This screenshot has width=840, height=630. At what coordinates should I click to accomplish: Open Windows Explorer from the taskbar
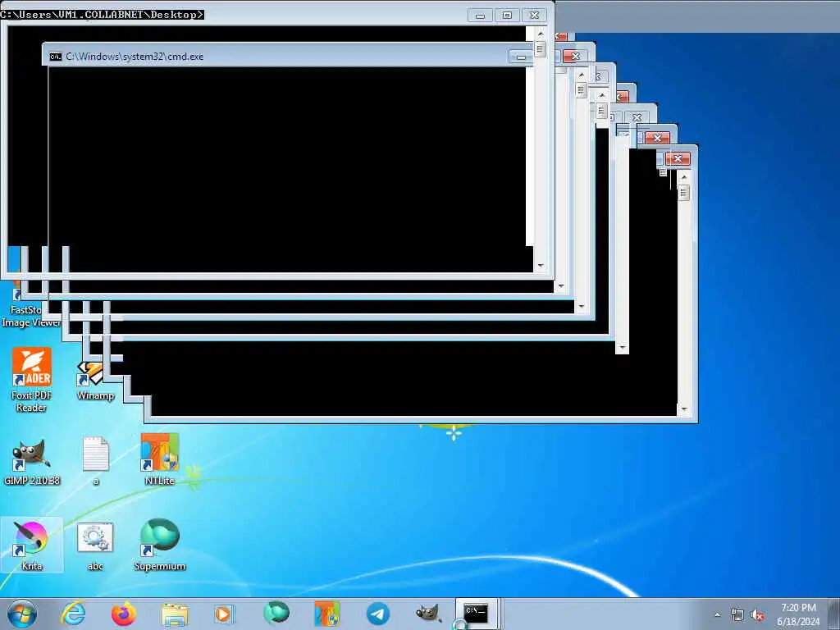pyautogui.click(x=175, y=614)
